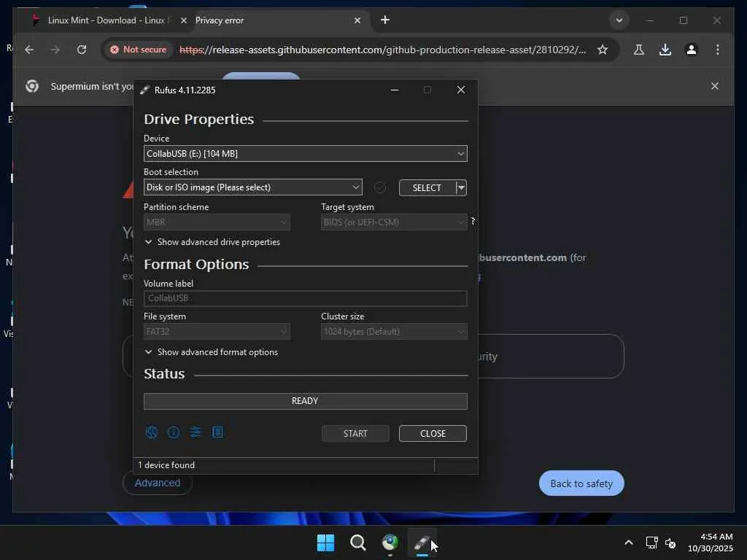Open the File system FAT32 dropdown
This screenshot has width=747, height=560.
(217, 332)
